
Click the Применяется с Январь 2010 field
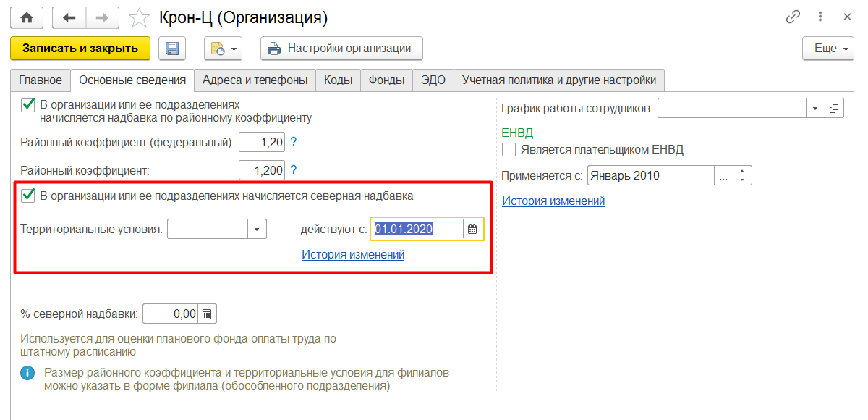[651, 175]
